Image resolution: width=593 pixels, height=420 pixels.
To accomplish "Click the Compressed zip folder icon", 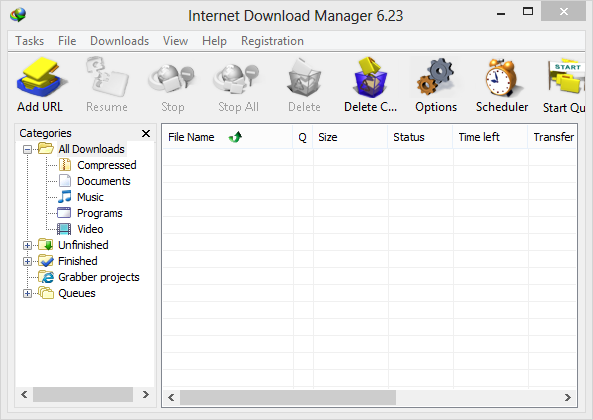I will point(65,165).
